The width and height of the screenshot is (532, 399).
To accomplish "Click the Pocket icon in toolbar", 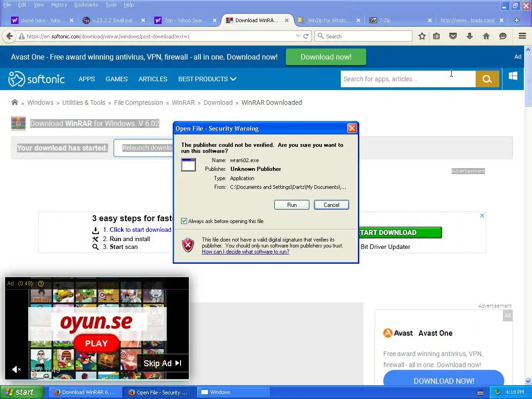I will click(x=453, y=36).
